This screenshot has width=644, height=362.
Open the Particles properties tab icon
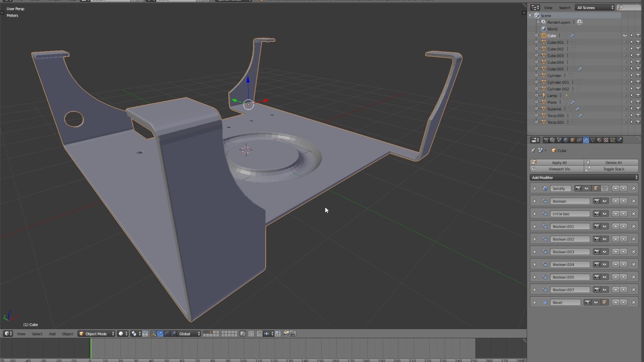tap(613, 140)
